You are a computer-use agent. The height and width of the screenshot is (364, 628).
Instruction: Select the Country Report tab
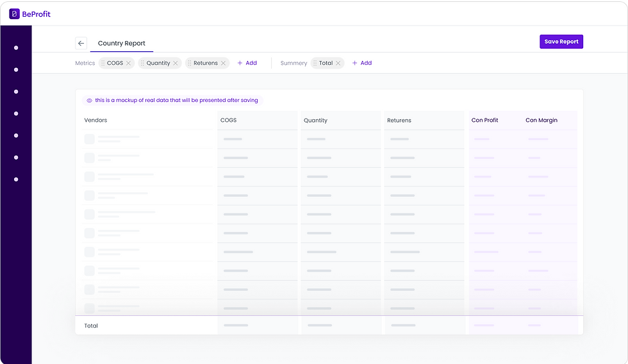point(121,43)
